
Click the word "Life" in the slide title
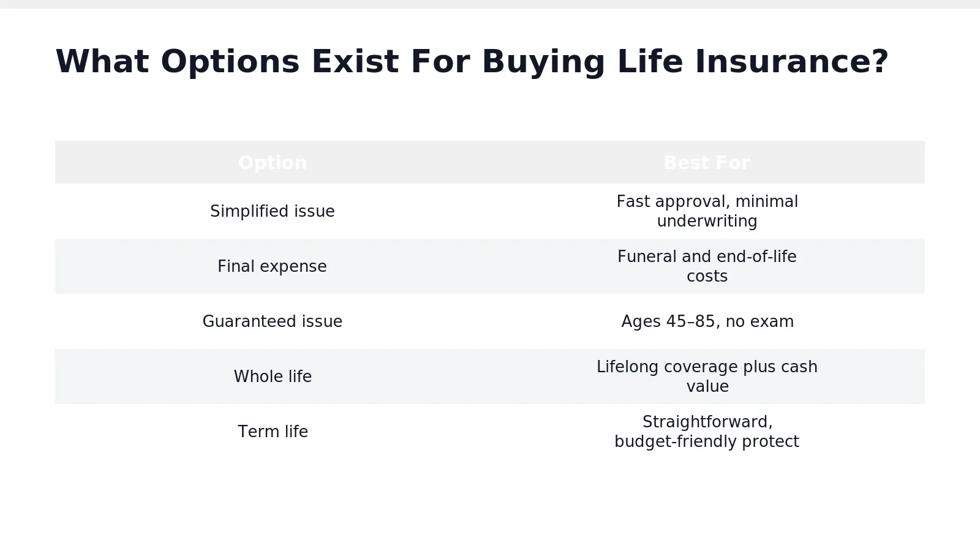[650, 62]
